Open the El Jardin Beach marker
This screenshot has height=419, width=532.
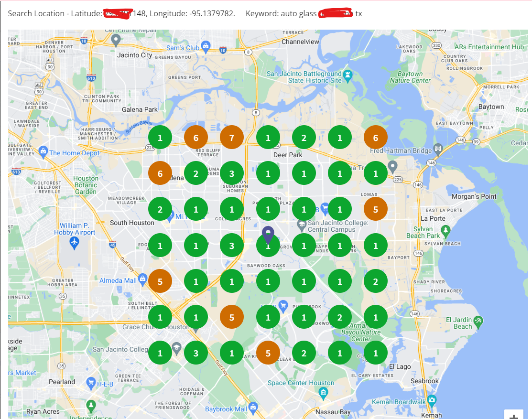[478, 321]
